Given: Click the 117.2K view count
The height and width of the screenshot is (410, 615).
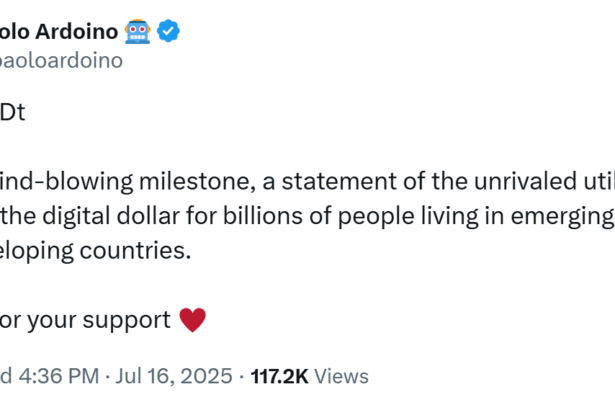Looking at the screenshot, I should click(280, 376).
